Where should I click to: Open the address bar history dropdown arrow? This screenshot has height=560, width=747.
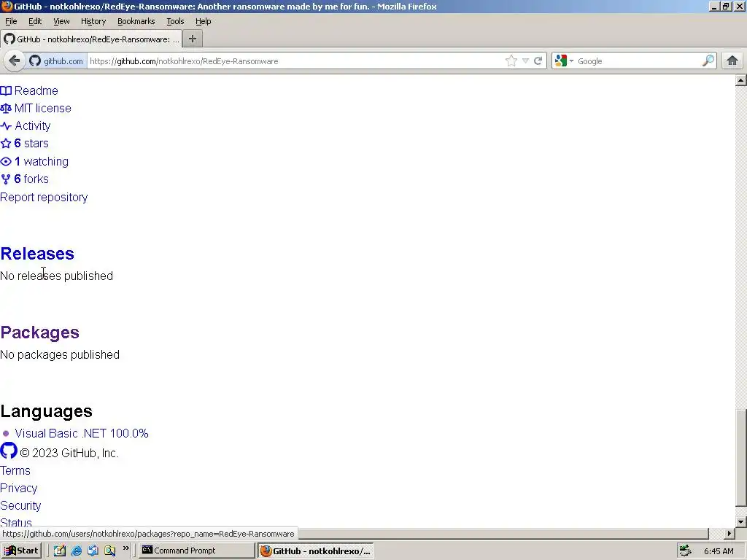525,61
